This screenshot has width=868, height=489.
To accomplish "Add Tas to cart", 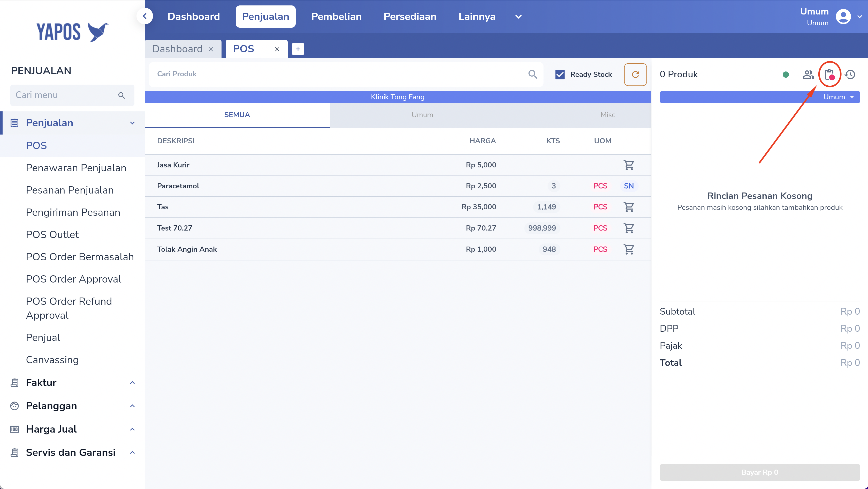I will [629, 207].
